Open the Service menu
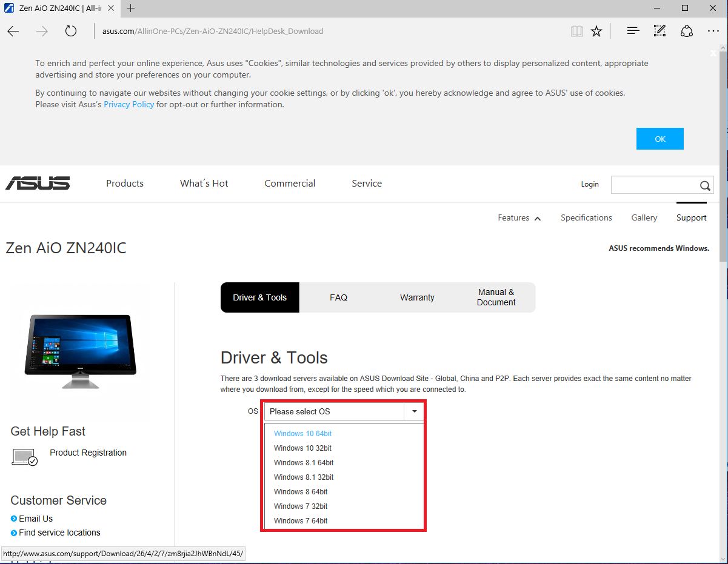 (x=367, y=184)
